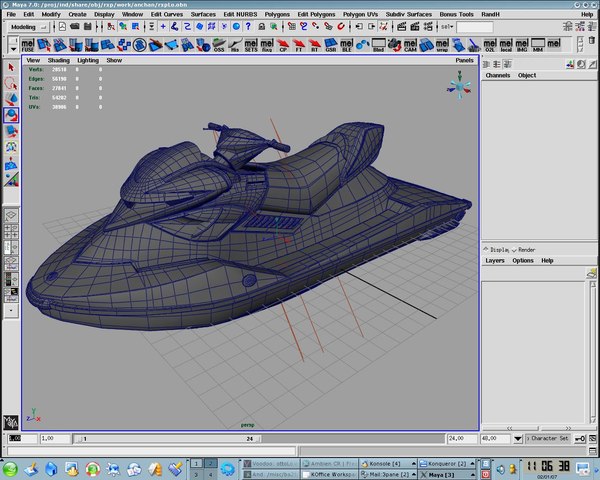The image size is (600, 480).
Task: Click the taskbar volume speaker icon
Action: [500, 469]
